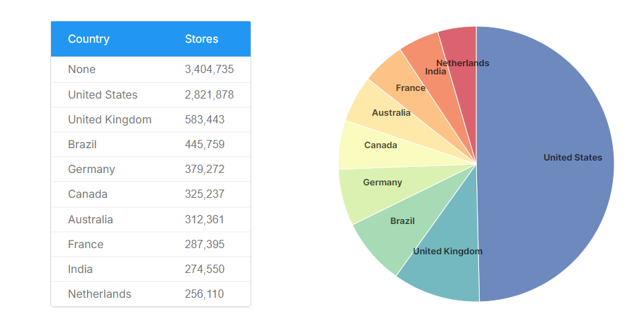This screenshot has height=326, width=644.
Task: Click the 2,821,878 stores value
Action: 209,94
